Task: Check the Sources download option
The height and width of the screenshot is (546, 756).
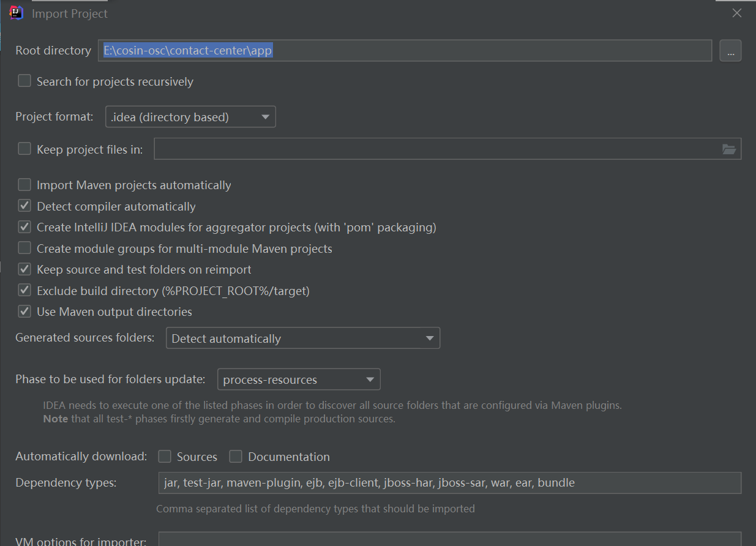Action: tap(165, 456)
